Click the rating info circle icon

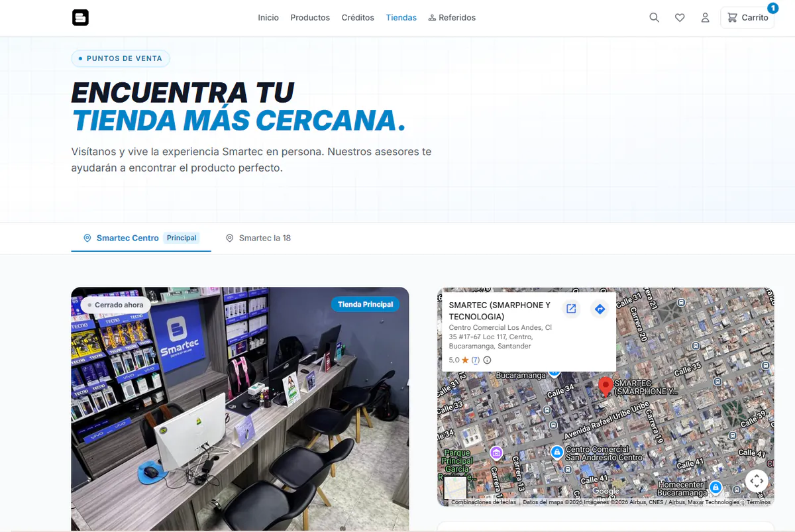488,360
